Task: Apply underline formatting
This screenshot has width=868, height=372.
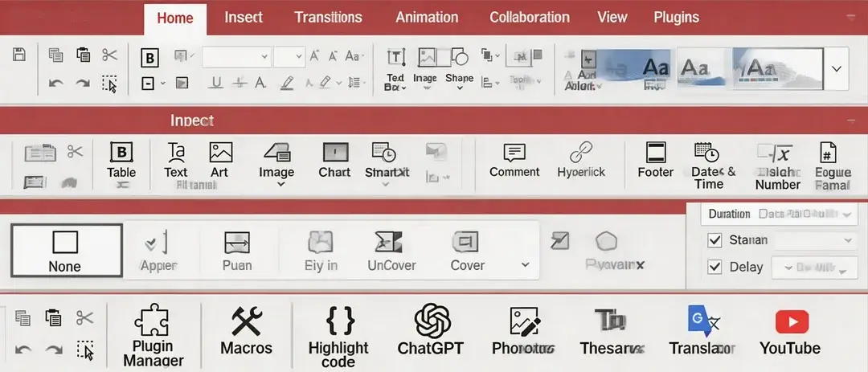Action: point(216,83)
